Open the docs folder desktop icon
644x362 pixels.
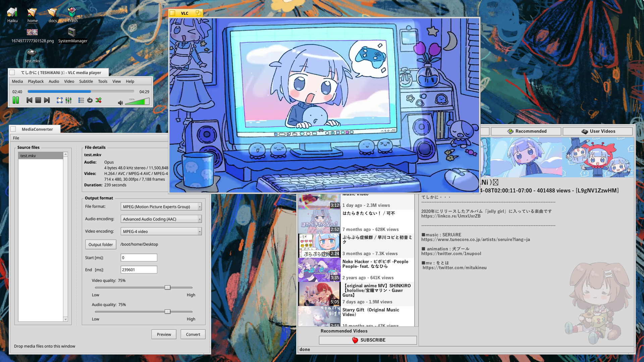53,15
